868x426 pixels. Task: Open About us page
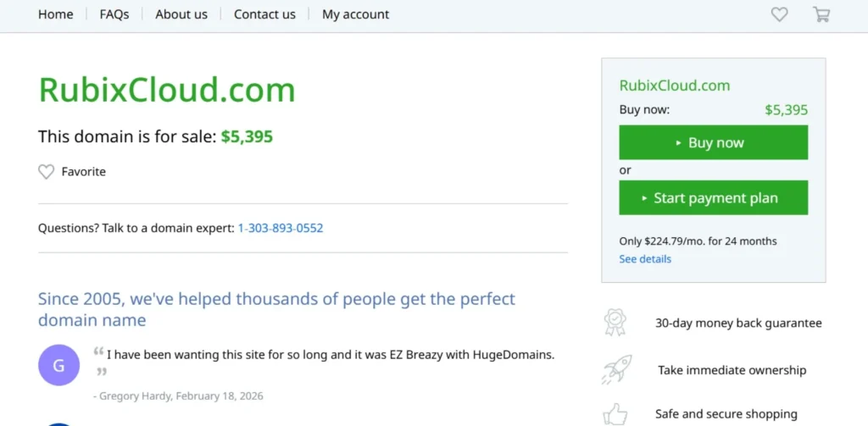tap(181, 14)
